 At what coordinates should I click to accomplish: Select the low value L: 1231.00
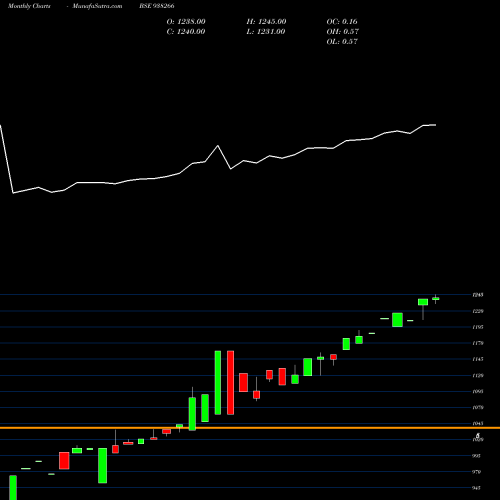click(x=266, y=31)
